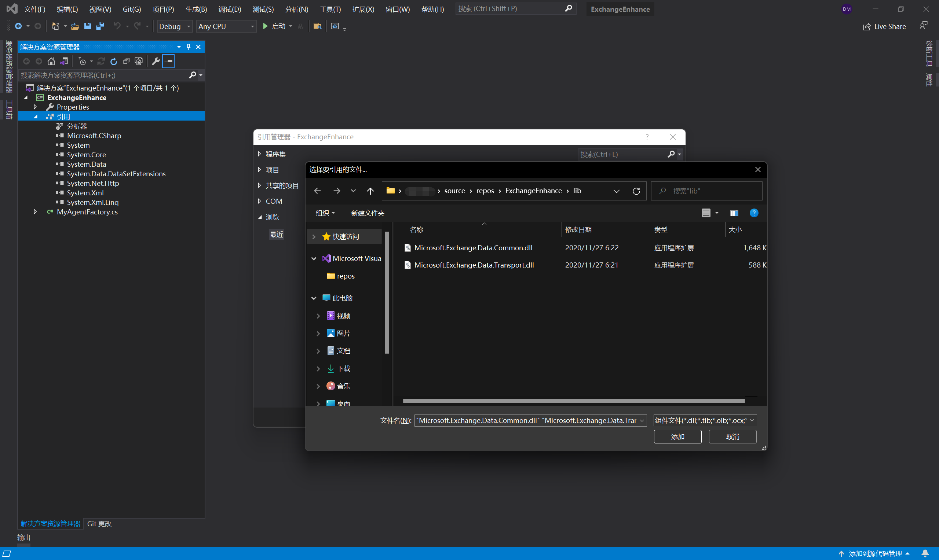Viewport: 939px width, 560px height.
Task: Sort by 修改日期 column header
Action: 578,229
